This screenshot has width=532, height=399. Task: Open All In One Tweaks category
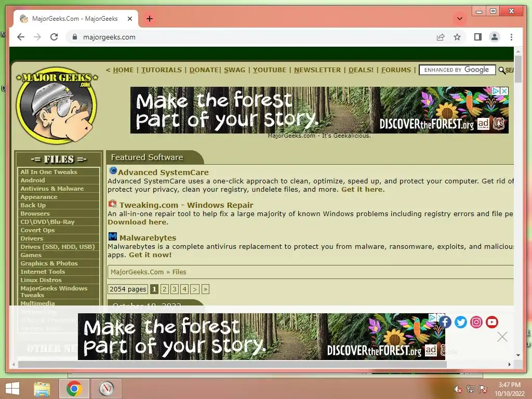48,172
